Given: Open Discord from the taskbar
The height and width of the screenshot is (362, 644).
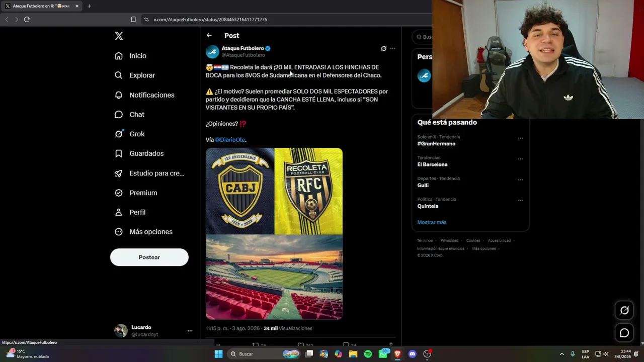Looking at the screenshot, I should (413, 354).
